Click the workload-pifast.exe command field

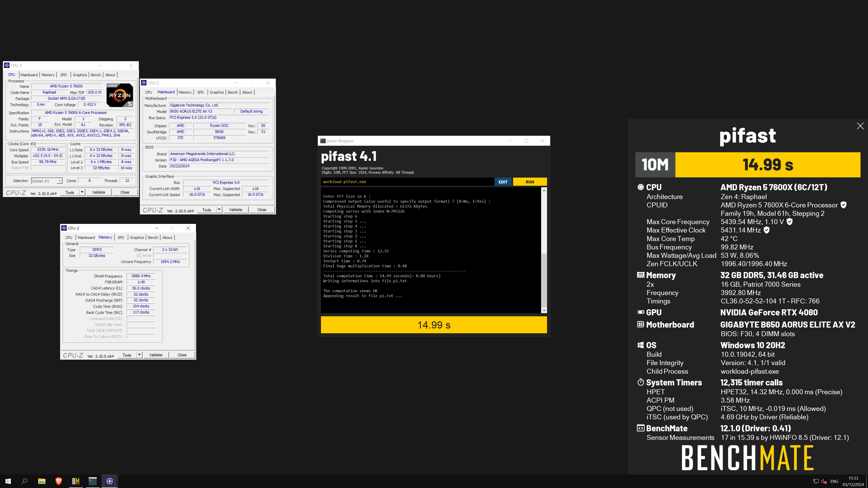407,182
